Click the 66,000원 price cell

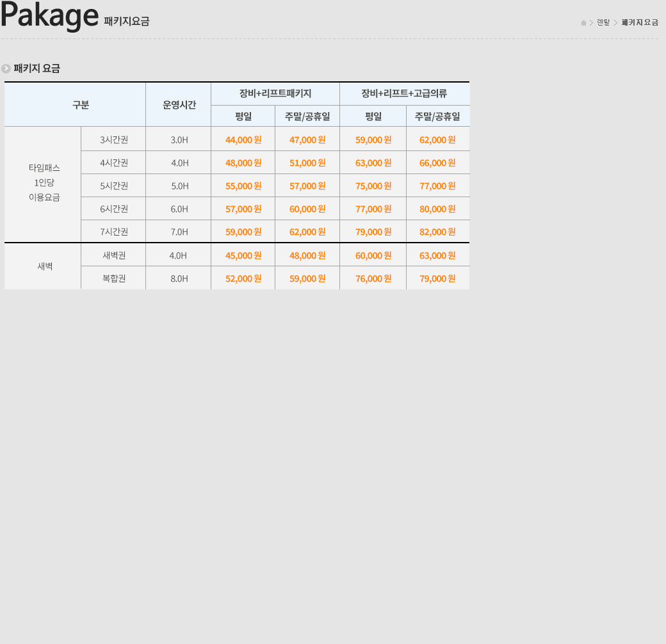click(x=438, y=163)
